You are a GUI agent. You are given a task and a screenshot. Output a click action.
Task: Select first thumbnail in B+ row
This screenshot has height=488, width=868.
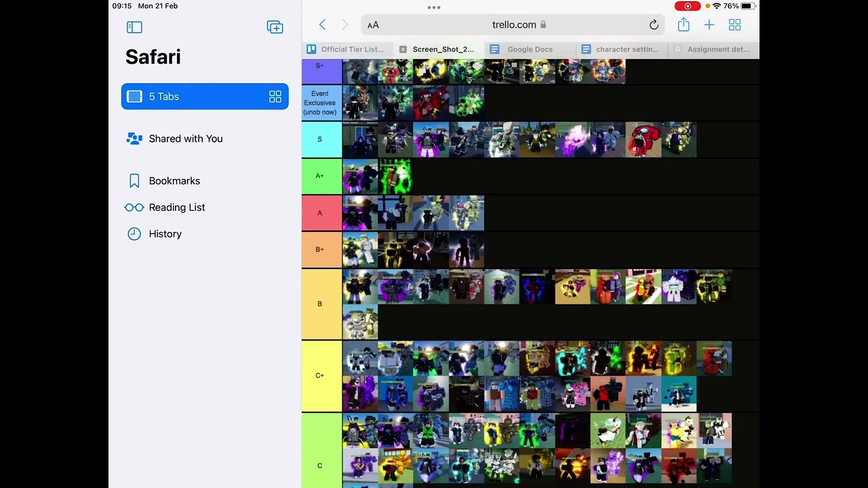coord(360,249)
